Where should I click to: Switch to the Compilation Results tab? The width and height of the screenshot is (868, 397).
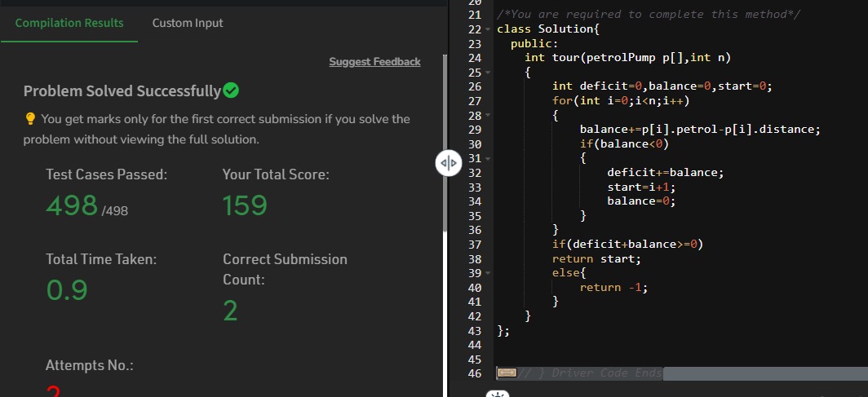click(x=69, y=23)
